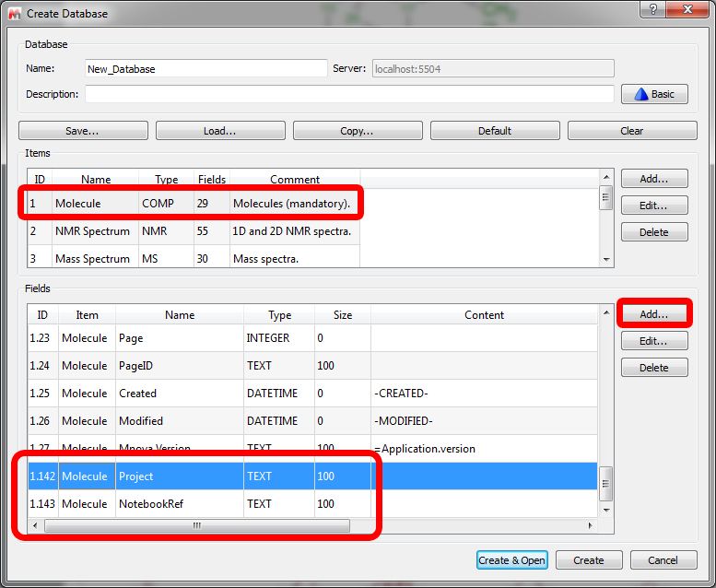Close the Create Database window

(687, 9)
